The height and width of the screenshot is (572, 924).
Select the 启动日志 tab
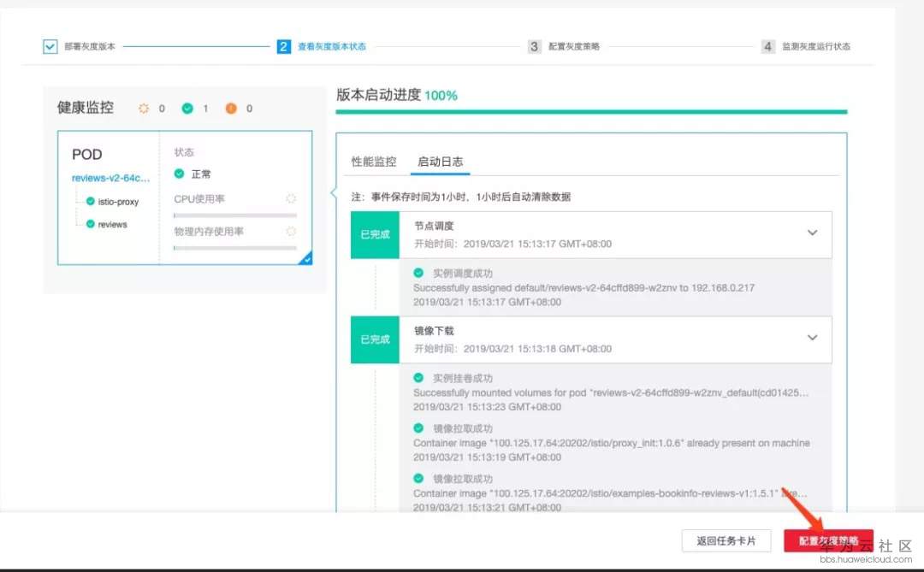point(440,162)
